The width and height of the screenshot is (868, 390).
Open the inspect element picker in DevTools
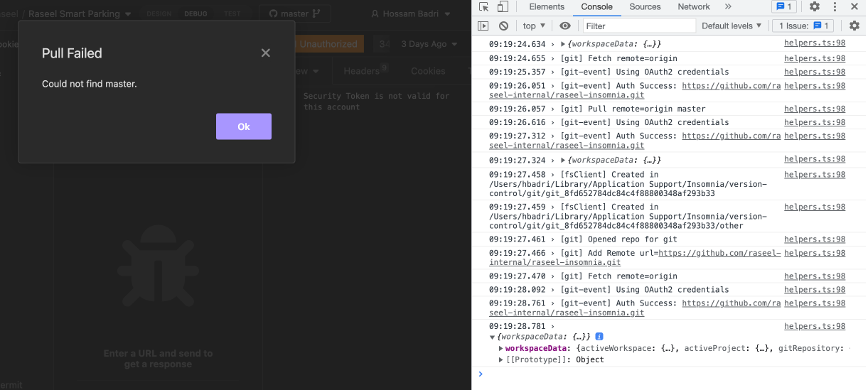tap(483, 6)
